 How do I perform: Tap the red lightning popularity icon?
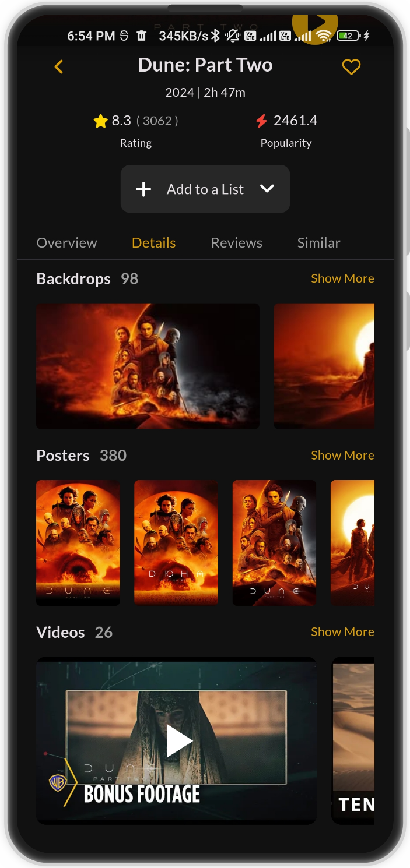pos(262,121)
